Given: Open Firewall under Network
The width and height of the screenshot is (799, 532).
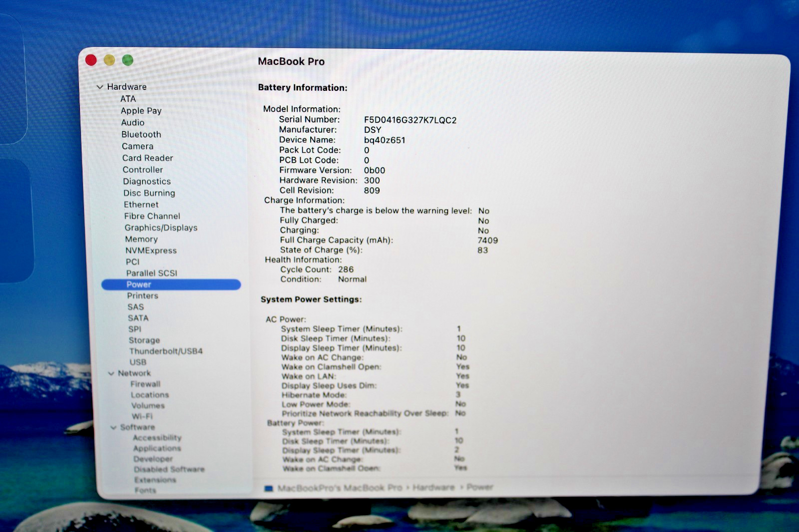Looking at the screenshot, I should point(145,384).
